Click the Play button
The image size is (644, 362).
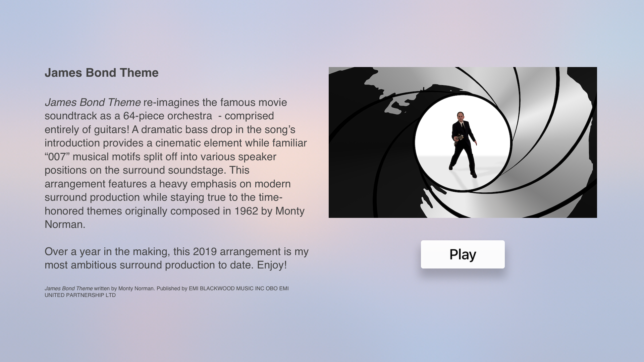click(463, 254)
